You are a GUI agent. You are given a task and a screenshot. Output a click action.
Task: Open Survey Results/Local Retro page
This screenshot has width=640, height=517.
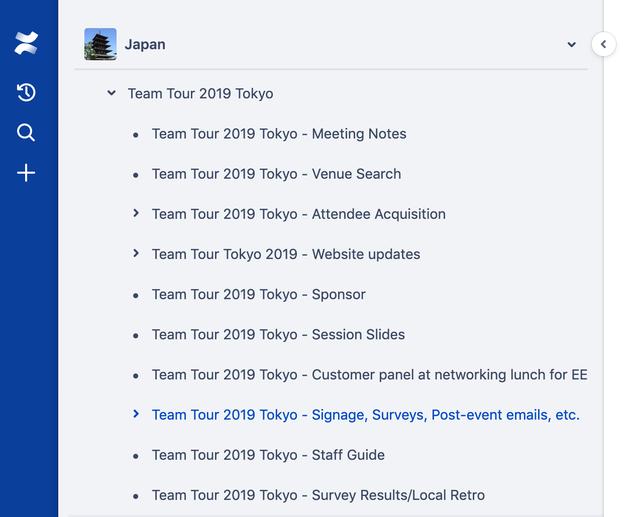[x=318, y=495]
